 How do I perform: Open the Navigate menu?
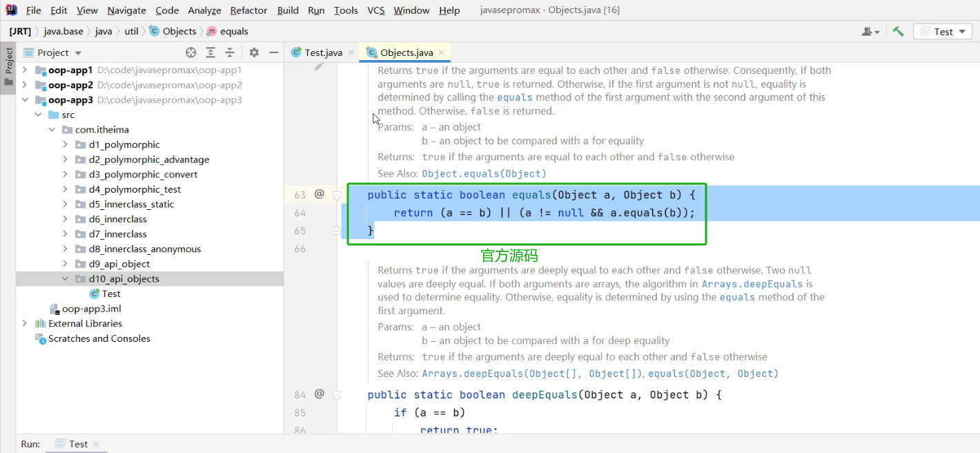pos(126,10)
